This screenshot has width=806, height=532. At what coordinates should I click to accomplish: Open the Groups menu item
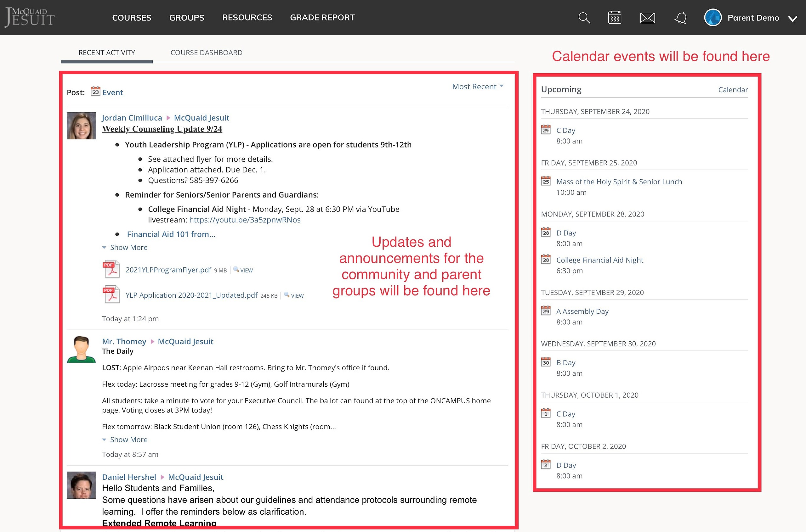(x=187, y=18)
